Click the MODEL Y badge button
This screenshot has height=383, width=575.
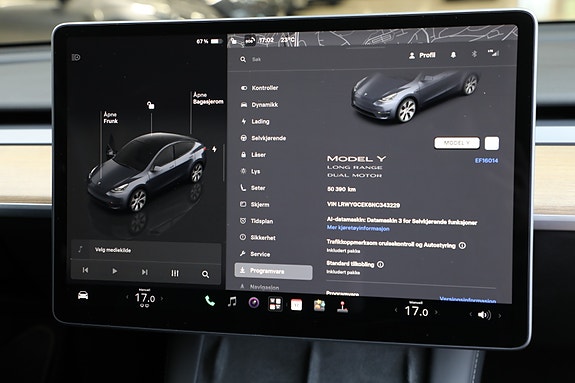(x=457, y=143)
